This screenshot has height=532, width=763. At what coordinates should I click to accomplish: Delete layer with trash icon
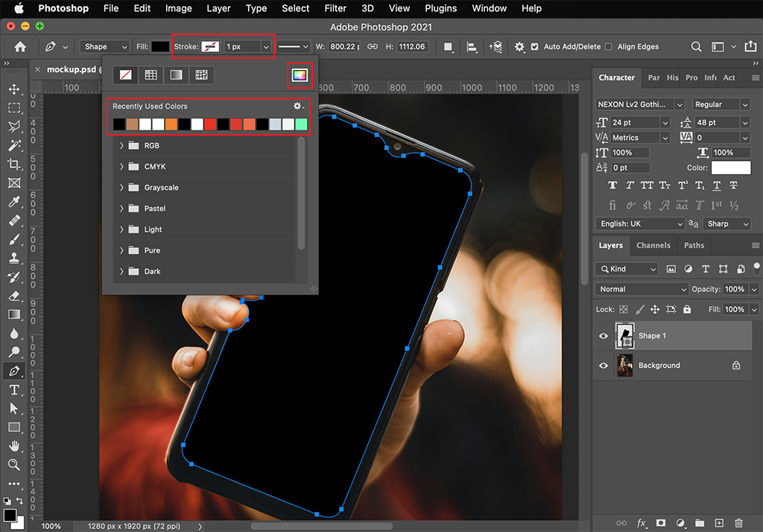738,523
